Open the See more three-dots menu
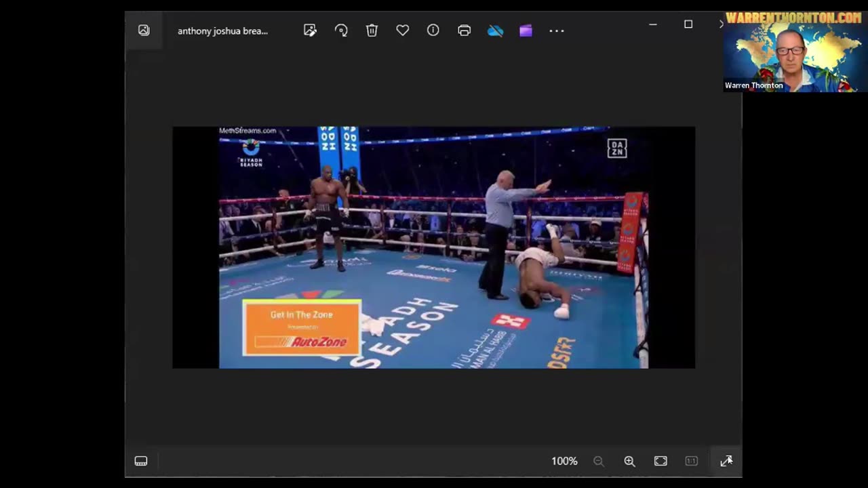This screenshot has height=488, width=868. (557, 30)
